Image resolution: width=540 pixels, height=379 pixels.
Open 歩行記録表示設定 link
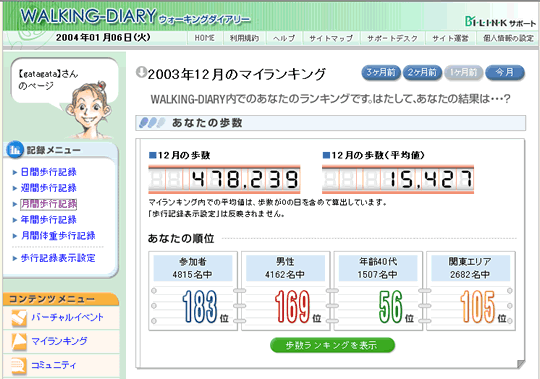(x=58, y=258)
